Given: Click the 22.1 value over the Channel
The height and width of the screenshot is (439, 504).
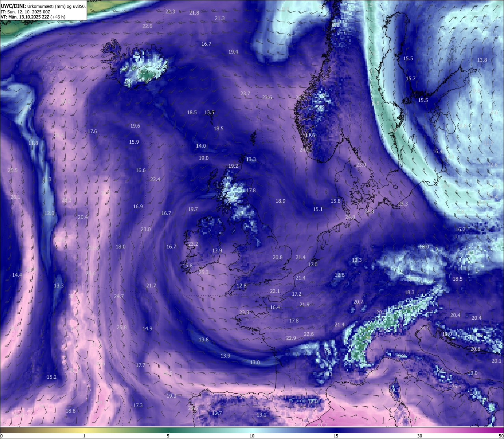Looking at the screenshot, I should (x=275, y=291).
